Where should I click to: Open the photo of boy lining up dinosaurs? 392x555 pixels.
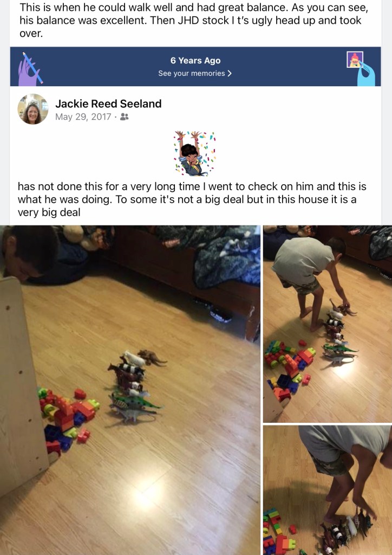tap(328, 324)
